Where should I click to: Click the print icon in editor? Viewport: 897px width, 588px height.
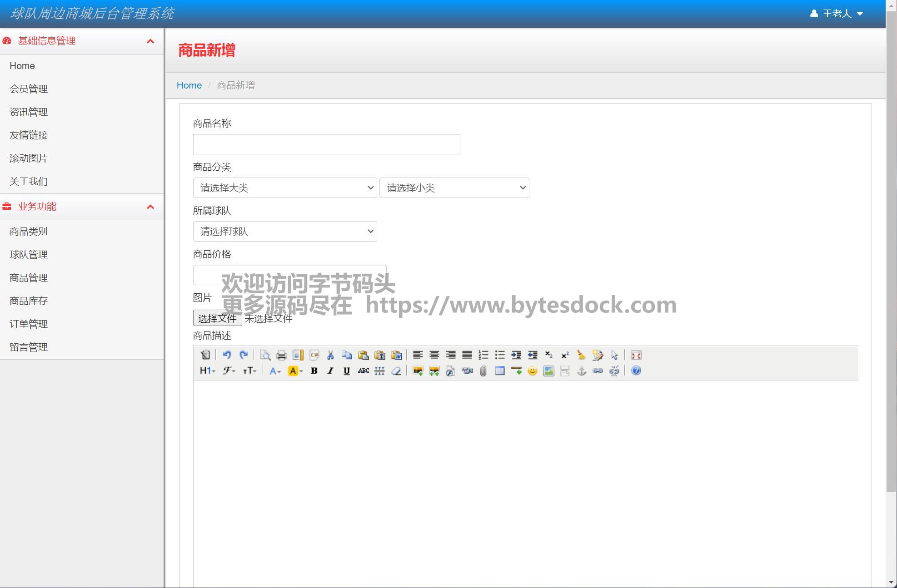pos(281,355)
